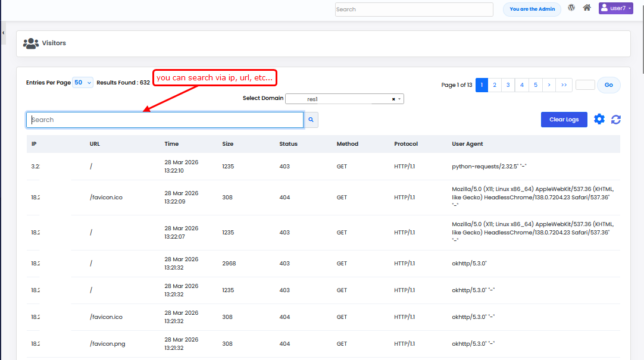The image size is (644, 360).
Task: Click the You are the Admin badge
Action: pyautogui.click(x=532, y=10)
